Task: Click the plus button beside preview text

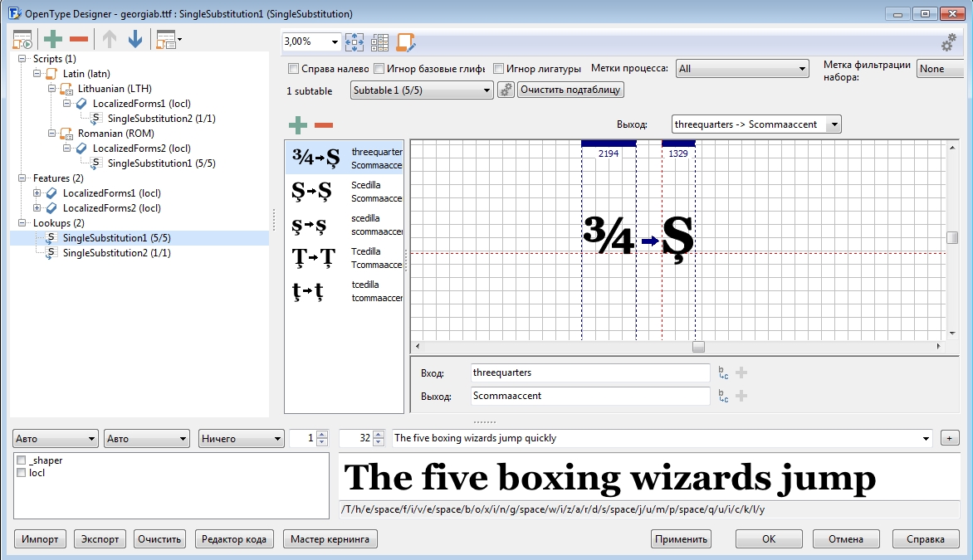Action: coord(950,438)
